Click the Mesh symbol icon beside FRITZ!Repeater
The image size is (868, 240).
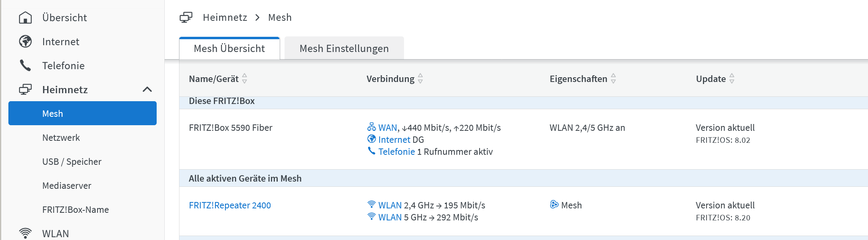(x=554, y=205)
